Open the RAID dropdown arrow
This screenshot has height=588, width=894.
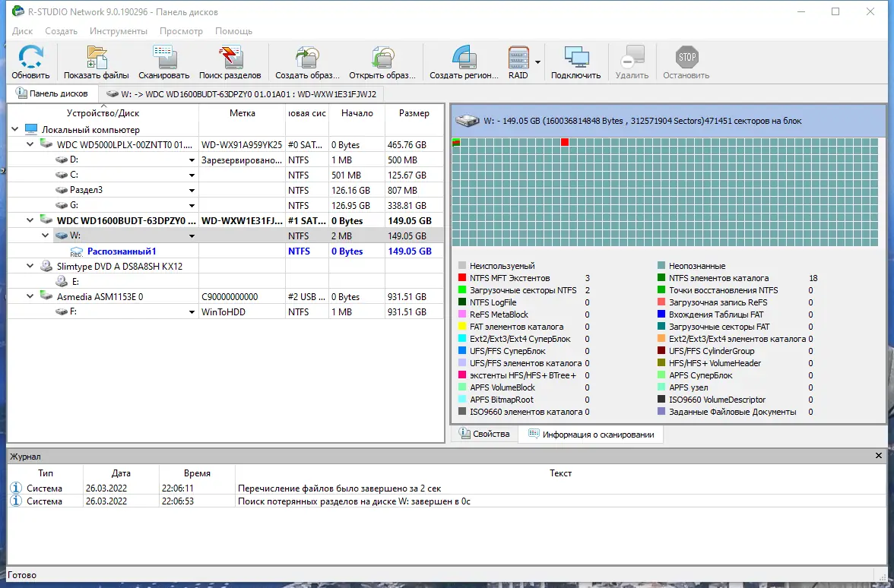click(537, 62)
